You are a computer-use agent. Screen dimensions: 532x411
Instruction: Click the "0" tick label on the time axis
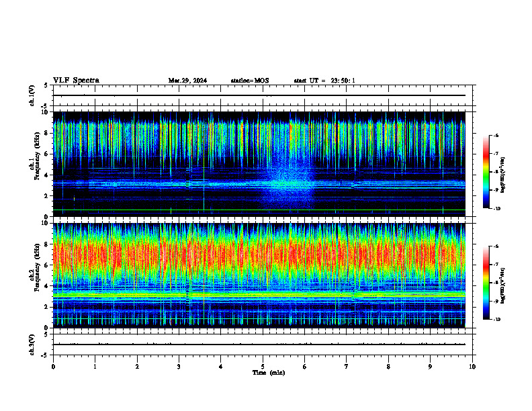(53, 367)
